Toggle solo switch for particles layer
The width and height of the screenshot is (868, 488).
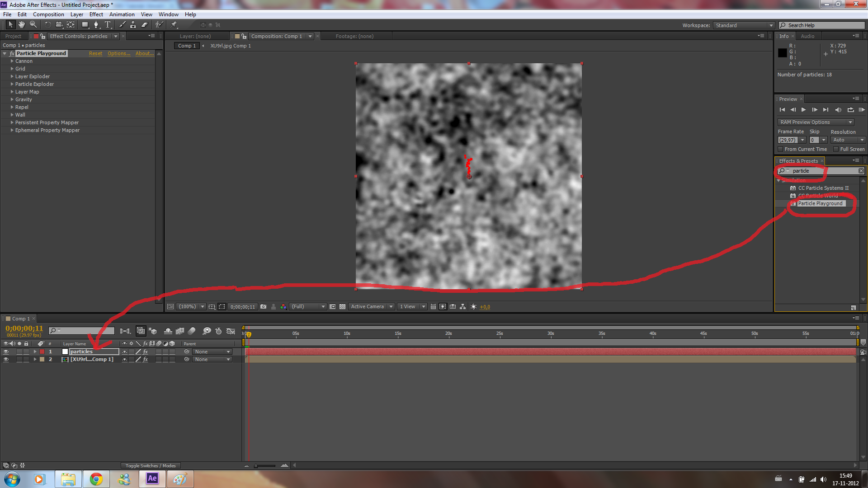click(x=19, y=352)
